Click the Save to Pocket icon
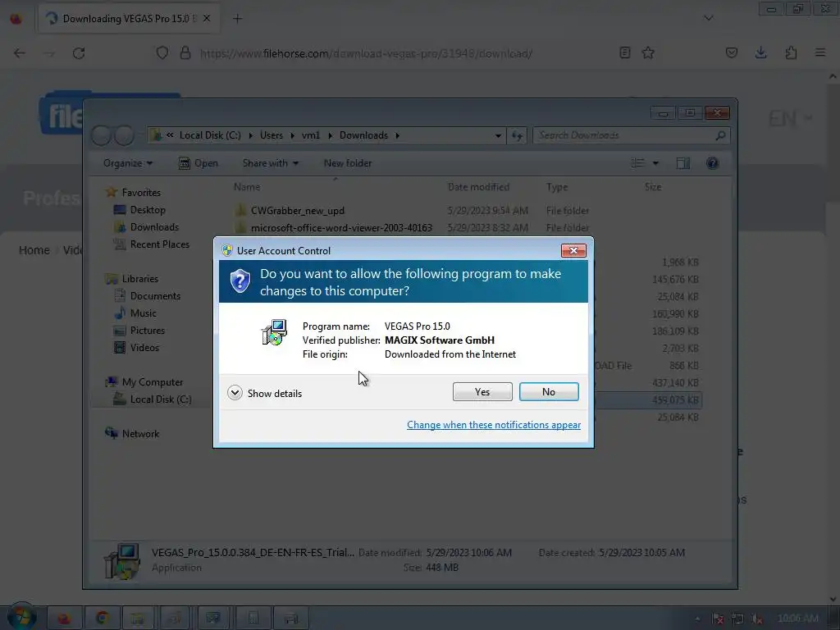This screenshot has height=630, width=840. 731,53
